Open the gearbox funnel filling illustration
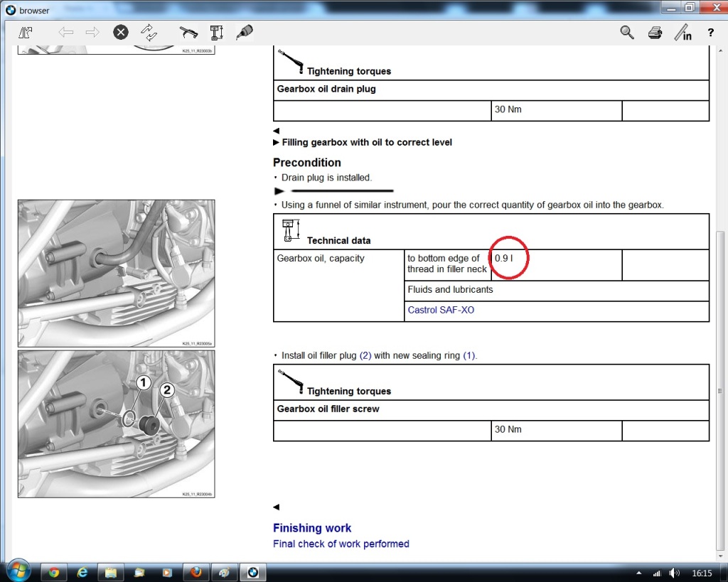Viewport: 728px width, 582px height. (116, 274)
